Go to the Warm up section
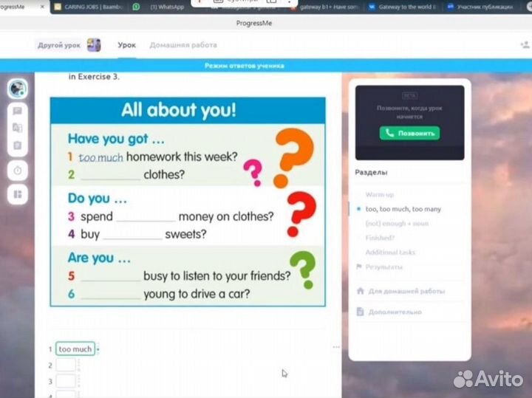Viewport: 532px width, 398px height. [x=380, y=195]
